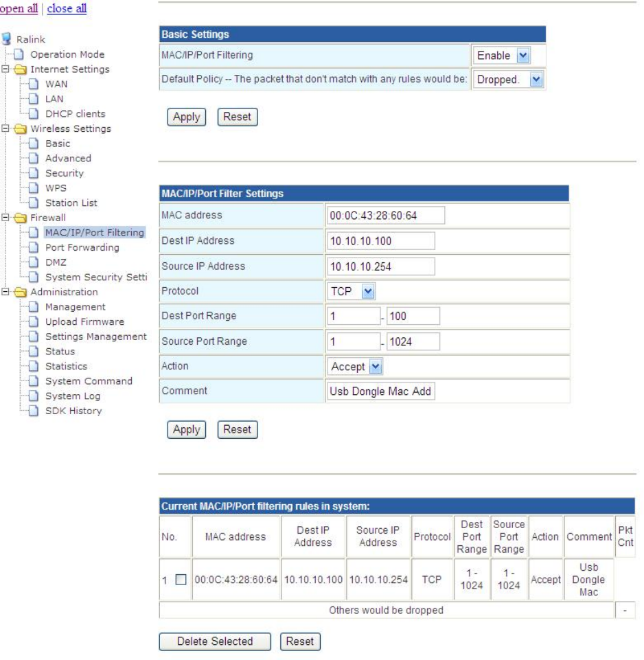
Task: Click the page icon beside Basic
Action: [34, 144]
